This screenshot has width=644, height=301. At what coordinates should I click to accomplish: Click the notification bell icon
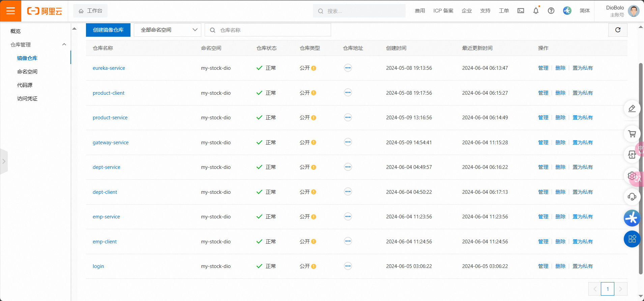click(536, 11)
